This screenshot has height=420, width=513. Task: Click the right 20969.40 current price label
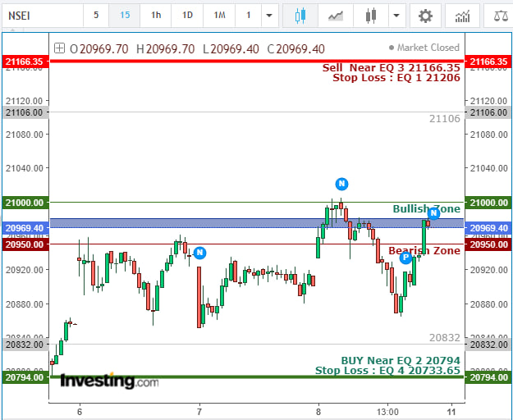click(x=489, y=228)
